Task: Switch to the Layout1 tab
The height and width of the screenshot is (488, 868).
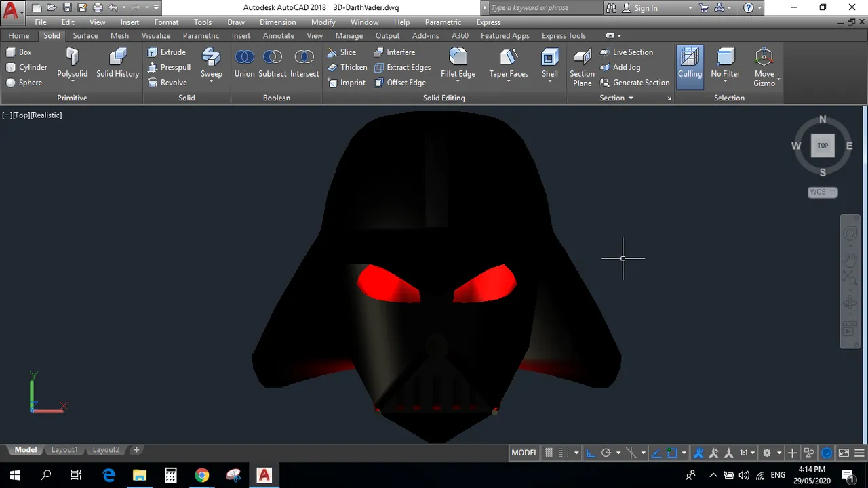Action: (64, 450)
